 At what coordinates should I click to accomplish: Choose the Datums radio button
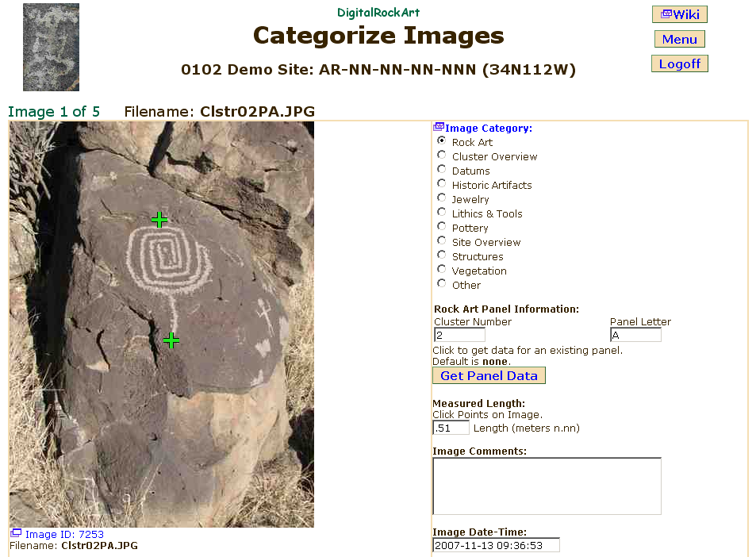442,170
